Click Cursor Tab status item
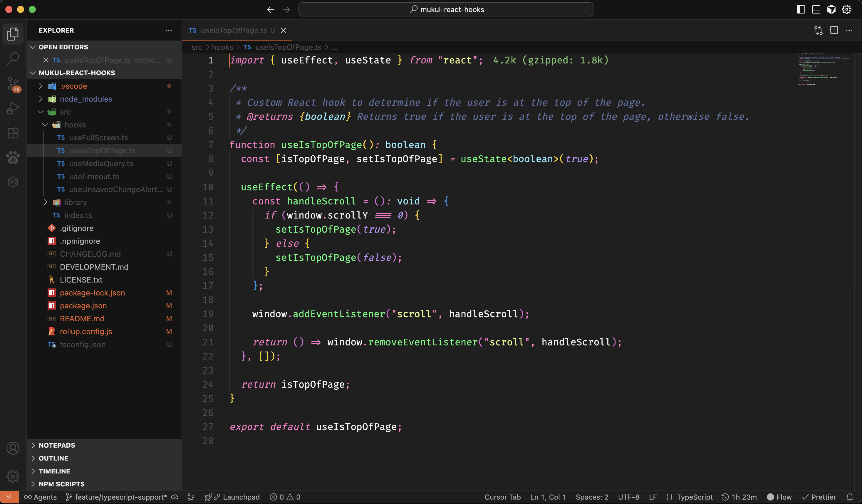This screenshot has height=504, width=862. click(x=502, y=497)
